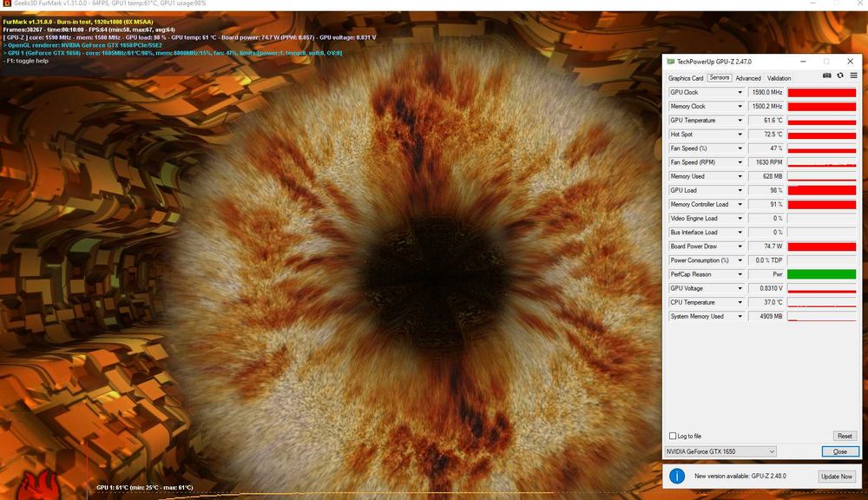868x500 pixels.
Task: Open the Memory Used sensor dropdown
Action: pos(740,176)
